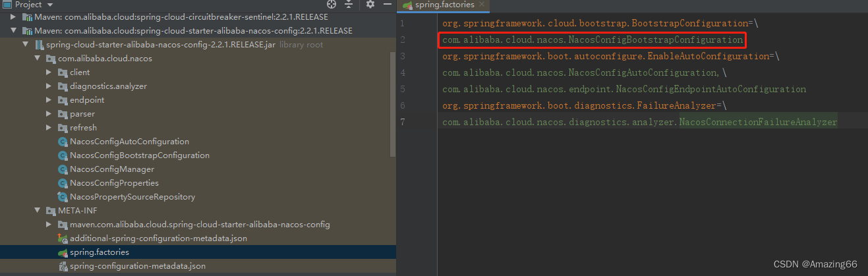This screenshot has height=276, width=868.
Task: Click the spring-configuration-metadata.json file icon
Action: coord(63,266)
